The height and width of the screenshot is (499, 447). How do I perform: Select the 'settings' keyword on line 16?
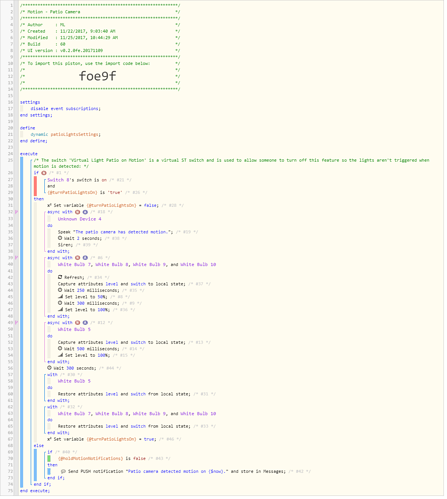pos(30,102)
